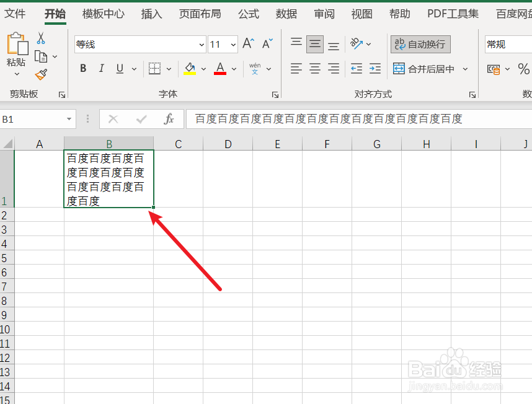Toggle italic formatting
Screen dimensions: 532x404
click(101, 68)
